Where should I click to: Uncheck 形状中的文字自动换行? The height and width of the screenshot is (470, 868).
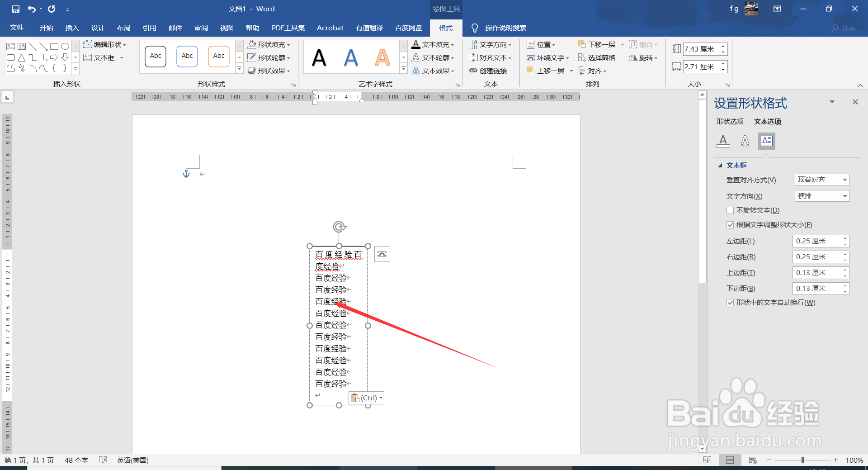(x=730, y=303)
